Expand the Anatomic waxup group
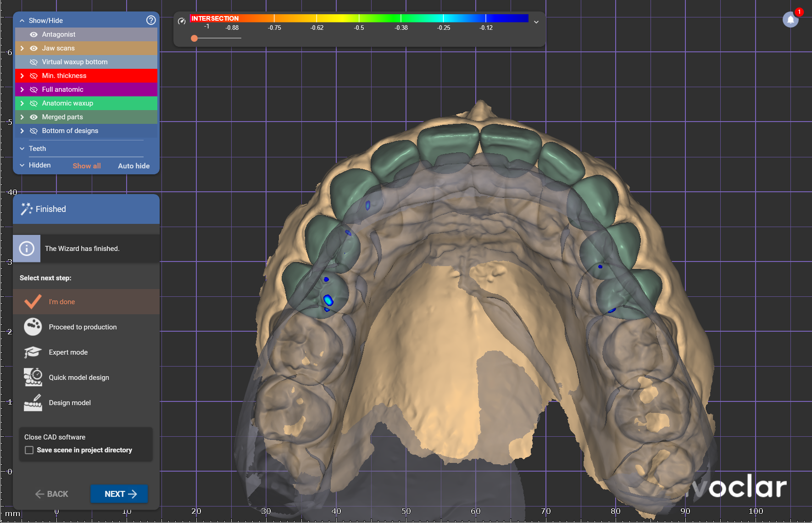The width and height of the screenshot is (812, 523). [x=22, y=103]
